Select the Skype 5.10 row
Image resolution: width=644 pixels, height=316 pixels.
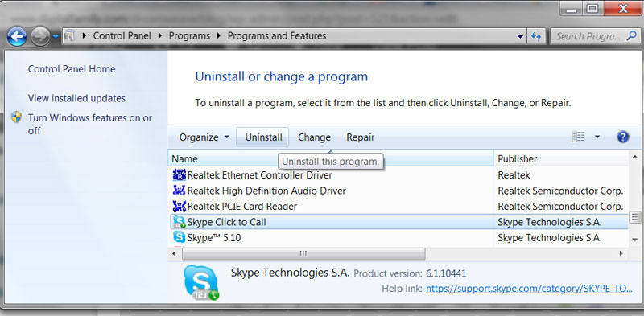(x=398, y=238)
